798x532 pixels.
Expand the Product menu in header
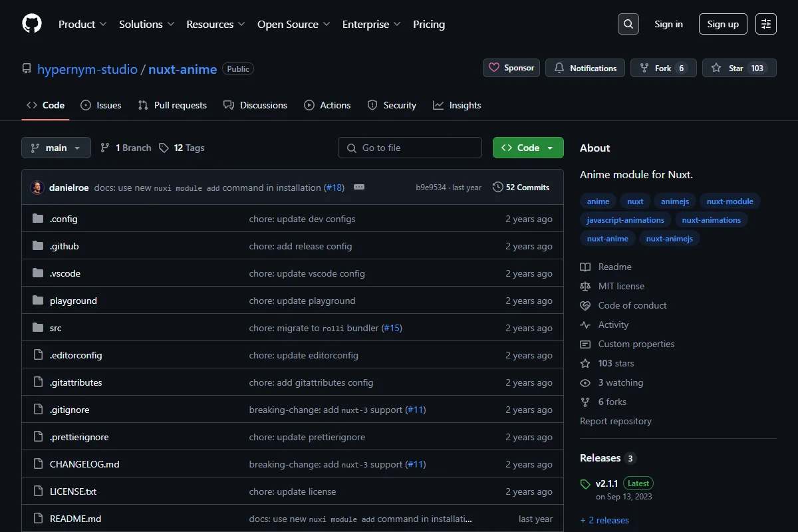[x=82, y=24]
